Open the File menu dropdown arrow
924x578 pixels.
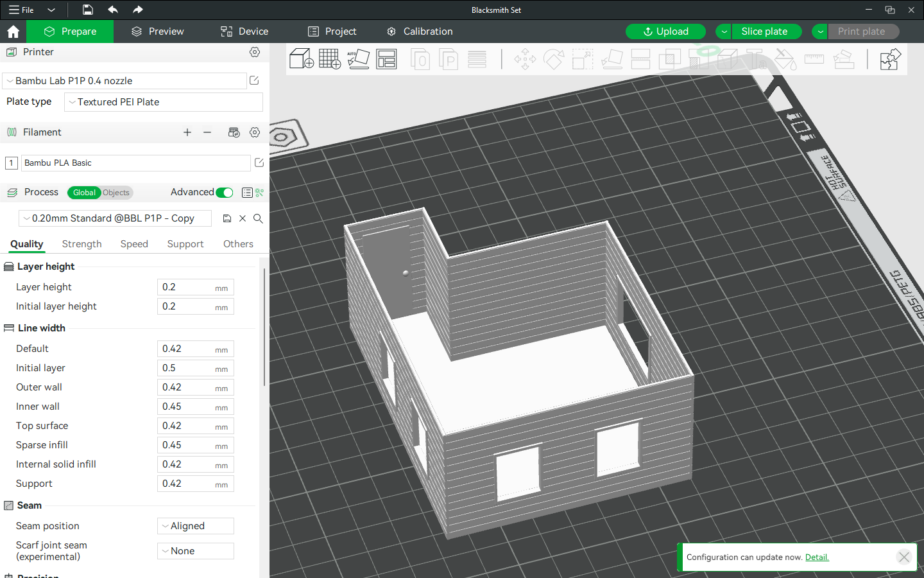[x=51, y=10]
